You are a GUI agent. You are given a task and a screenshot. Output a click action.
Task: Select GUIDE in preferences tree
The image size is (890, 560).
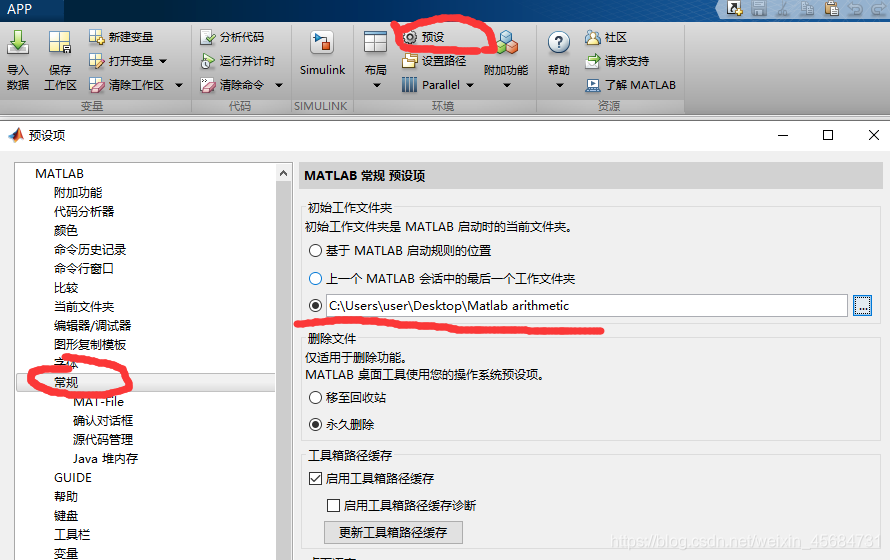(x=73, y=478)
